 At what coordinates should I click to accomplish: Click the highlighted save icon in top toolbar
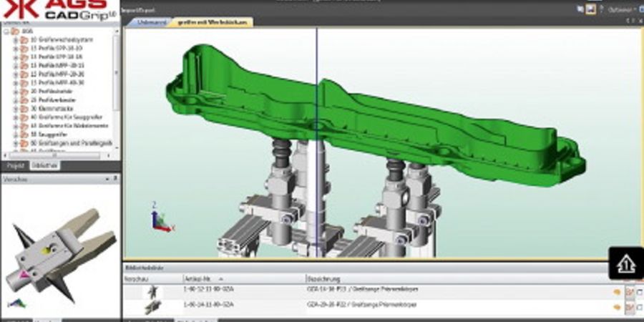(591, 9)
